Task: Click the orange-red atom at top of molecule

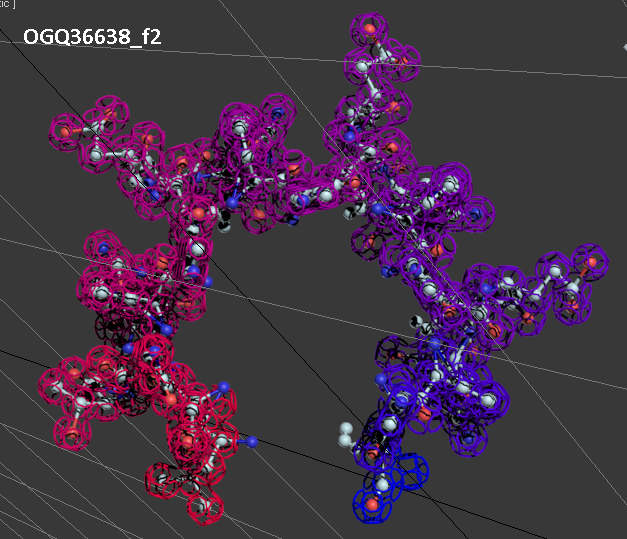Action: (370, 30)
